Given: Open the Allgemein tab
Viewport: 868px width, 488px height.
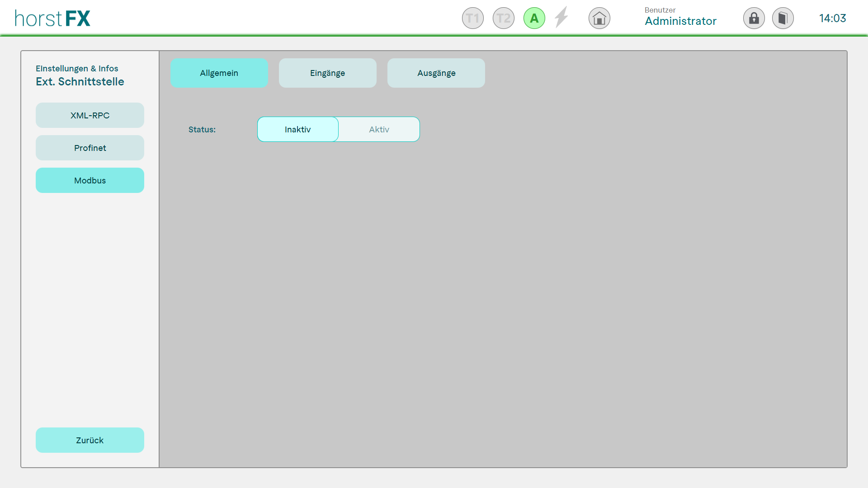Looking at the screenshot, I should coord(219,73).
